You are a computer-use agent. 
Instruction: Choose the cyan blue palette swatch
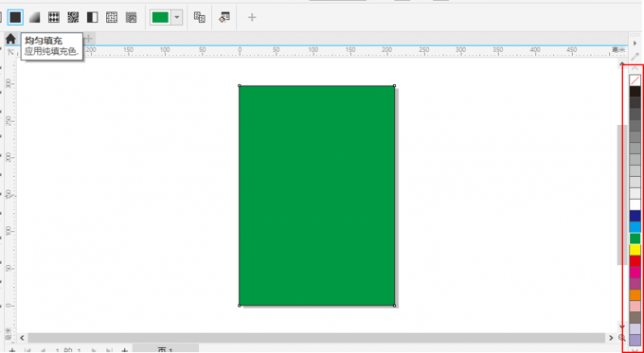(635, 227)
